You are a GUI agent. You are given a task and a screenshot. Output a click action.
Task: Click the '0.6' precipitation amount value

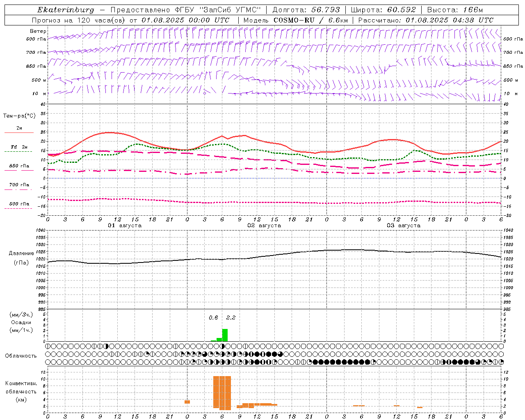pyautogui.click(x=213, y=317)
